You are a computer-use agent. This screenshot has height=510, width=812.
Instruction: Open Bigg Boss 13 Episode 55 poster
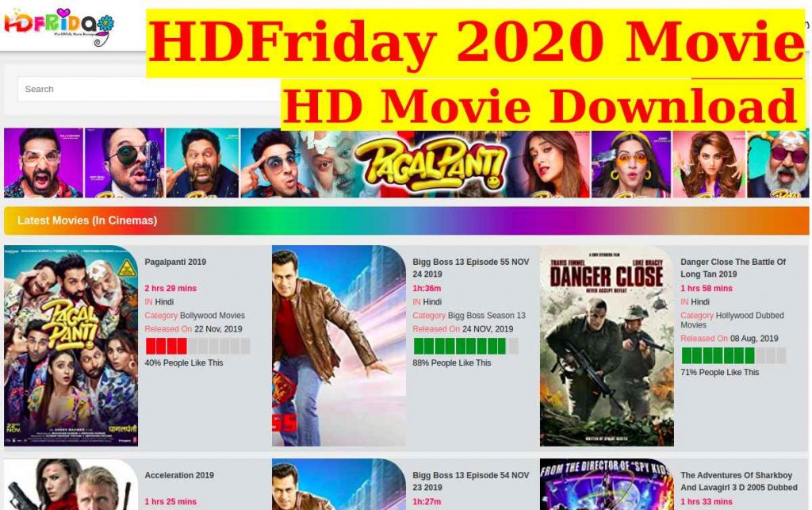[339, 345]
